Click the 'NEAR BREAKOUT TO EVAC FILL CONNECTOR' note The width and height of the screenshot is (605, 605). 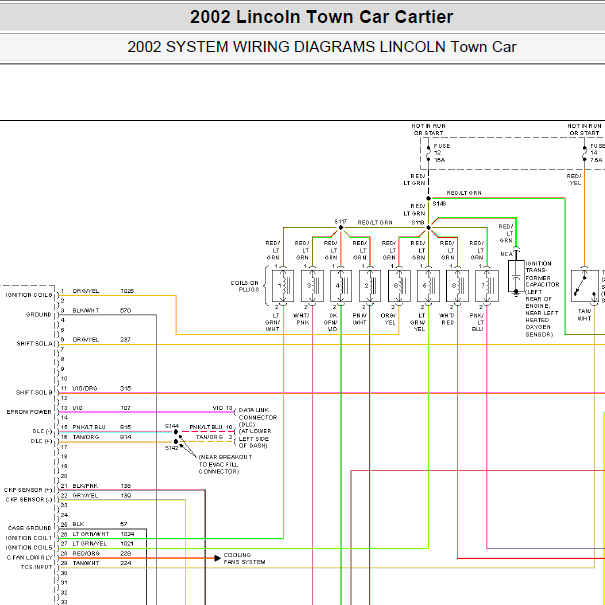[x=225, y=464]
